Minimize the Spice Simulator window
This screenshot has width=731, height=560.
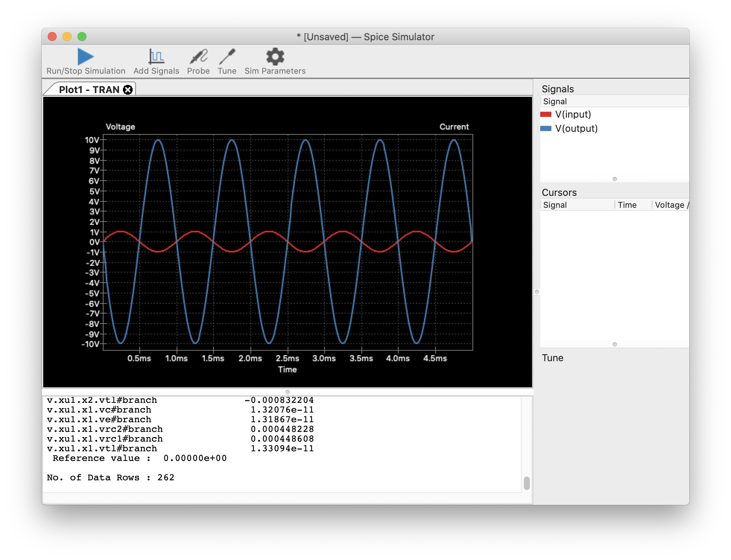[67, 36]
